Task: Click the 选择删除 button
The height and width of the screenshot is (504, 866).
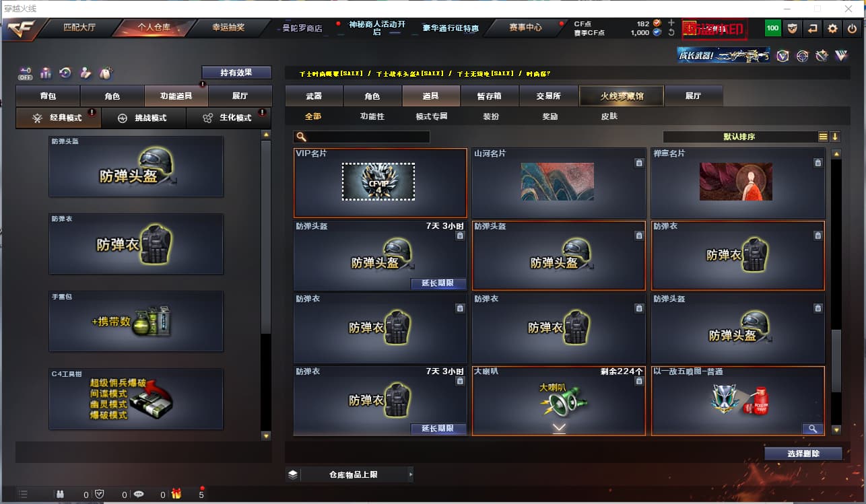Action: coord(803,454)
